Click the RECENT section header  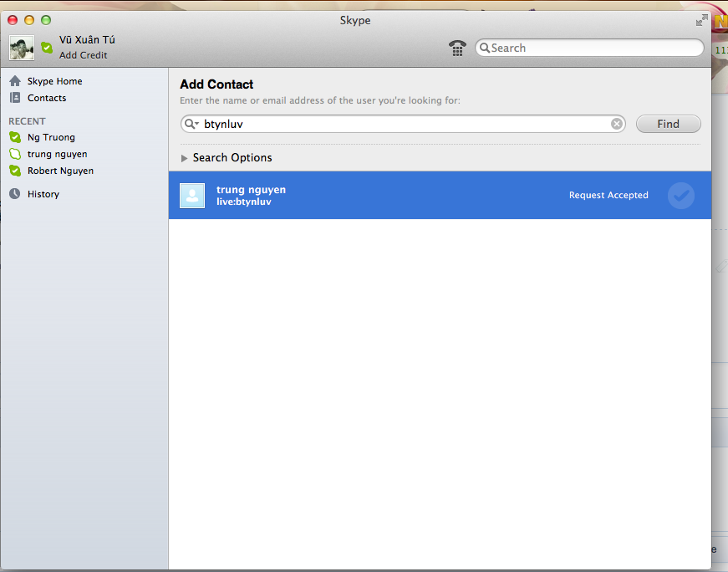pos(27,121)
